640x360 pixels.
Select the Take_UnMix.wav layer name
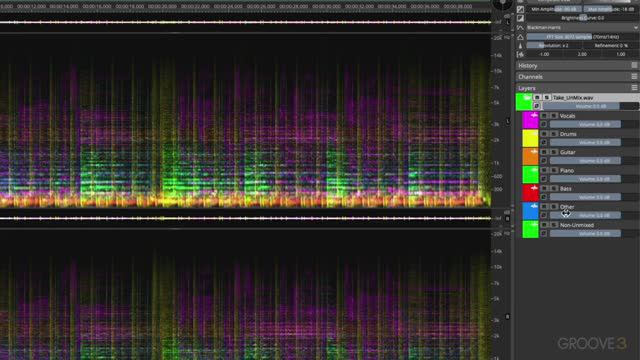click(x=573, y=98)
